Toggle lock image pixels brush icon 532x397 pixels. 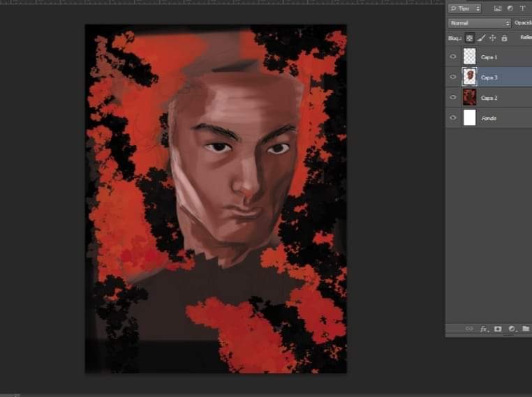point(481,38)
